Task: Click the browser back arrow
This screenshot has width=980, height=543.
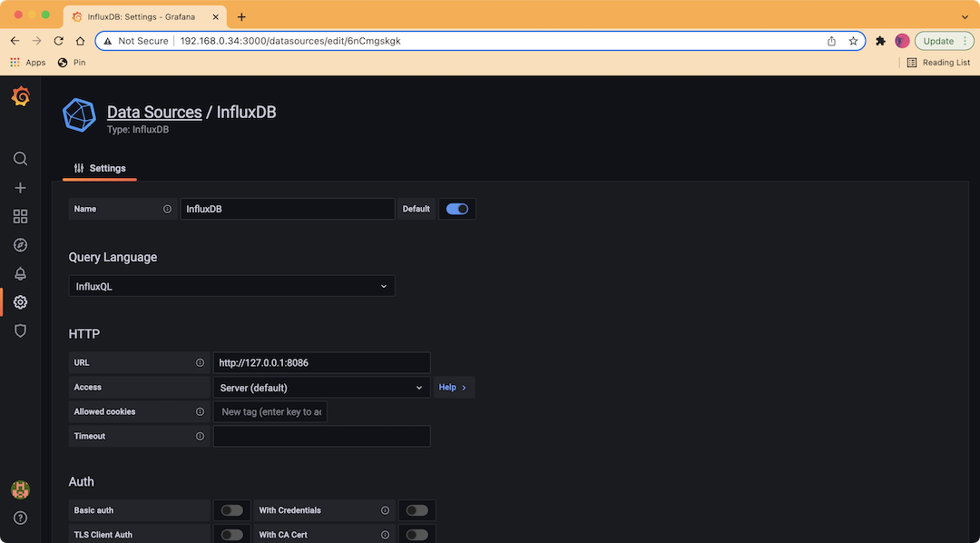Action: 15,41
